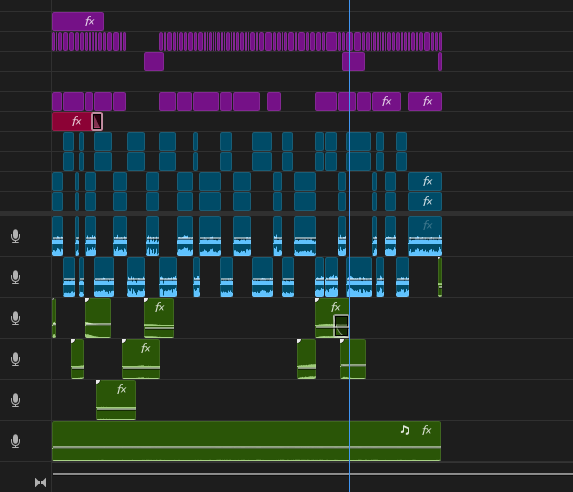Toggle the microphone on the second green clips audio track
This screenshot has height=492, width=573.
point(15,359)
